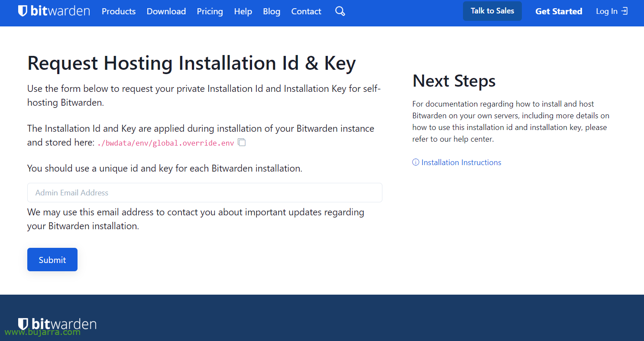This screenshot has width=644, height=341.
Task: Open the Log In link
Action: pyautogui.click(x=612, y=11)
